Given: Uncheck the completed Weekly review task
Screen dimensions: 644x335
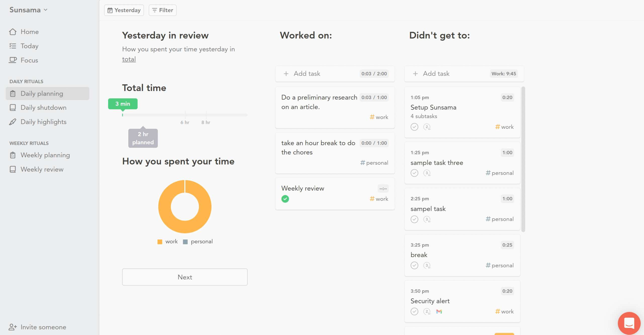Looking at the screenshot, I should (285, 199).
